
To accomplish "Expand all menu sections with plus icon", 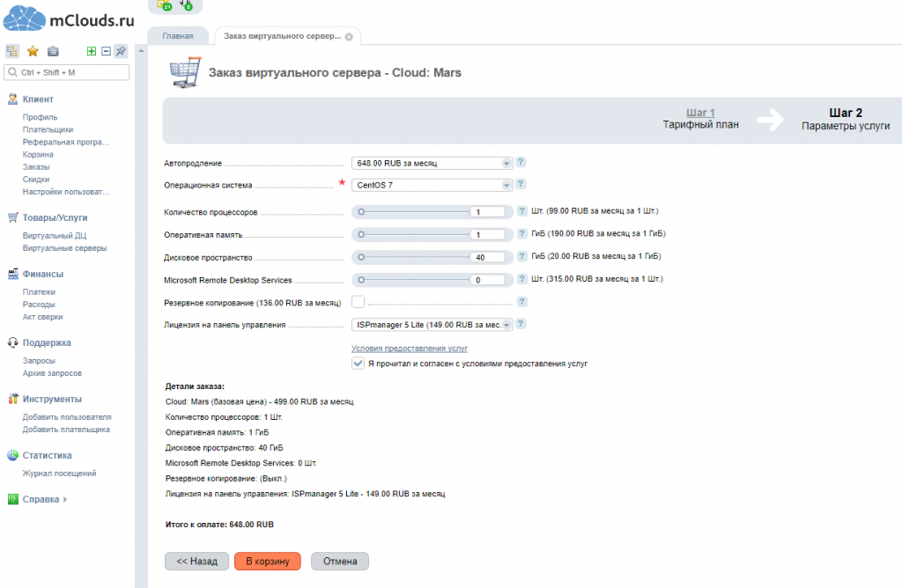I will [x=92, y=51].
